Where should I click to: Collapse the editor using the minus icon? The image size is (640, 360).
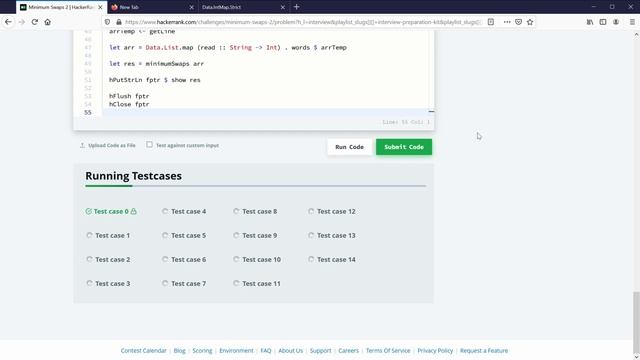[x=431, y=111]
